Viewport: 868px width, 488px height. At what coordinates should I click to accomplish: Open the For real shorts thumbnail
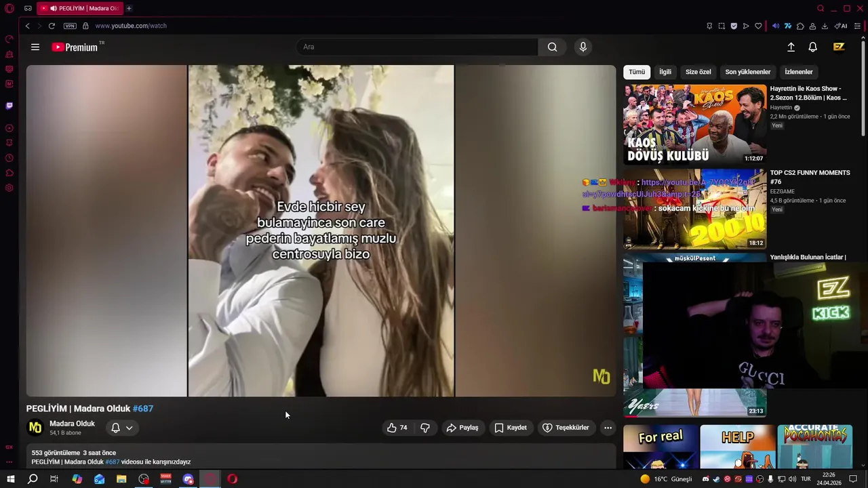(x=660, y=447)
